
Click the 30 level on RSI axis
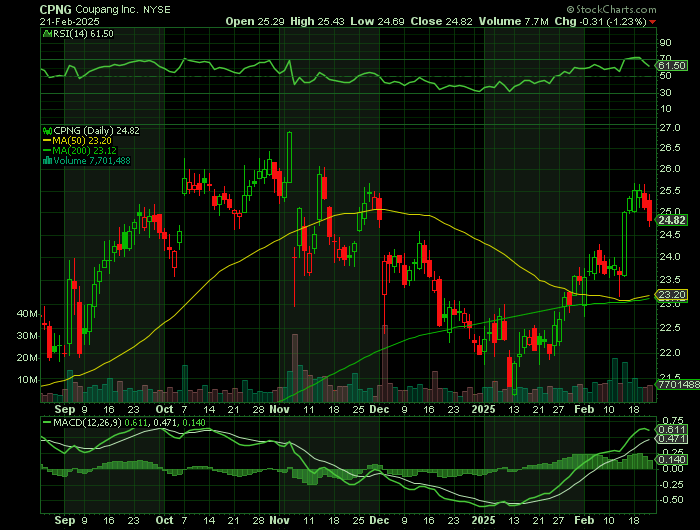coord(665,92)
